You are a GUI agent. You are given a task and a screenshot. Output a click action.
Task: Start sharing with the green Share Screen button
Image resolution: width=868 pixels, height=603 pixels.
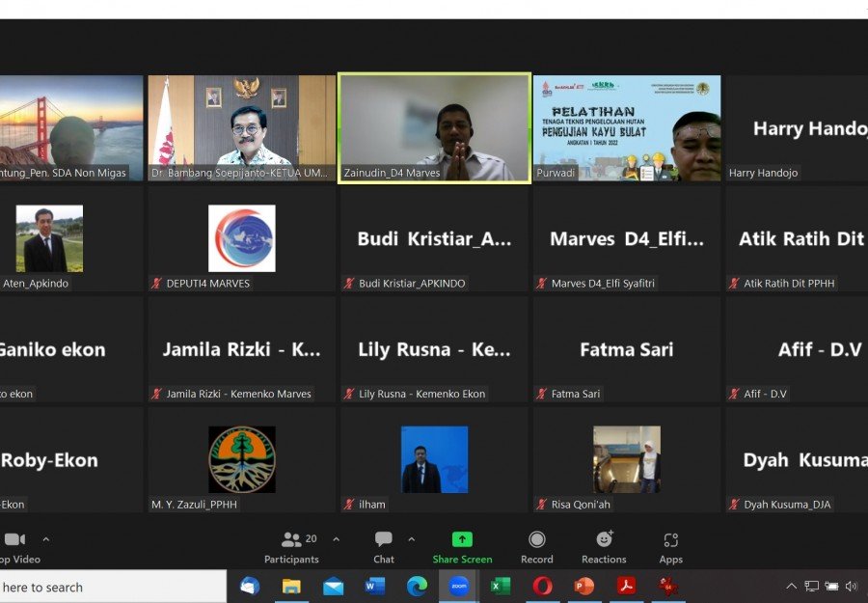click(462, 548)
